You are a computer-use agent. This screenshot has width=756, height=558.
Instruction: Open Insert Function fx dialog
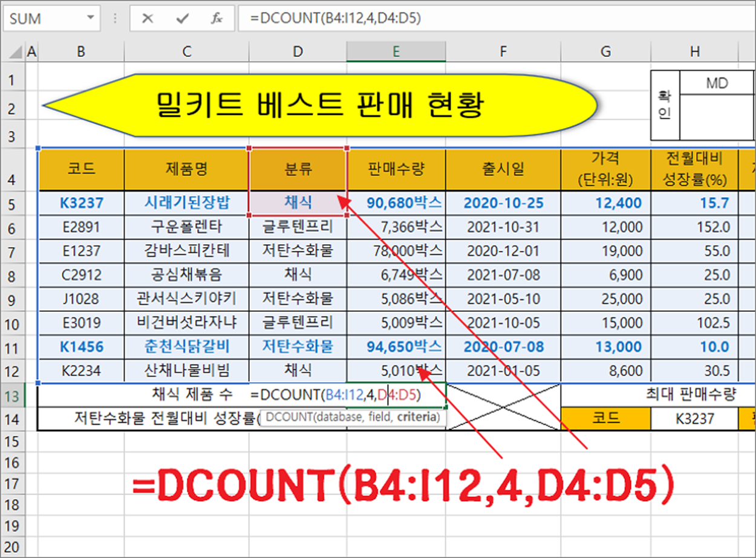click(x=217, y=19)
